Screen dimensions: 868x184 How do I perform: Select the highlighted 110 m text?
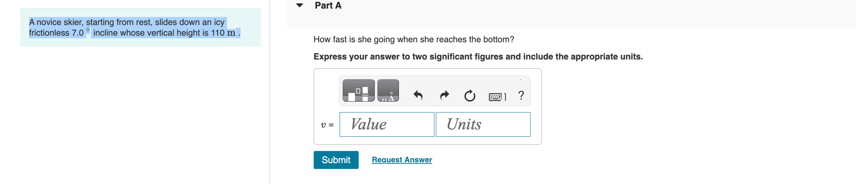pyautogui.click(x=224, y=33)
